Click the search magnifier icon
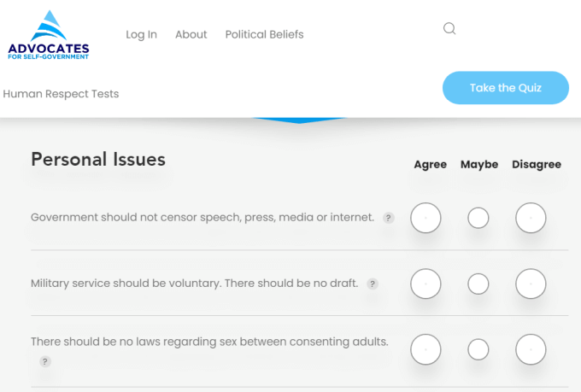 tap(449, 28)
